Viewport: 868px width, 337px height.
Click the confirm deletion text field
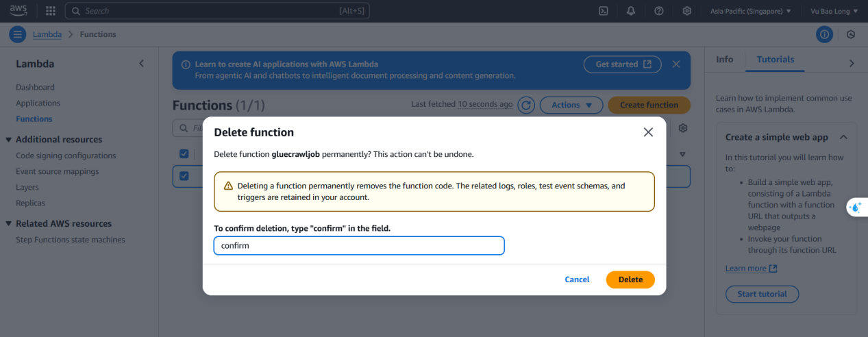359,245
